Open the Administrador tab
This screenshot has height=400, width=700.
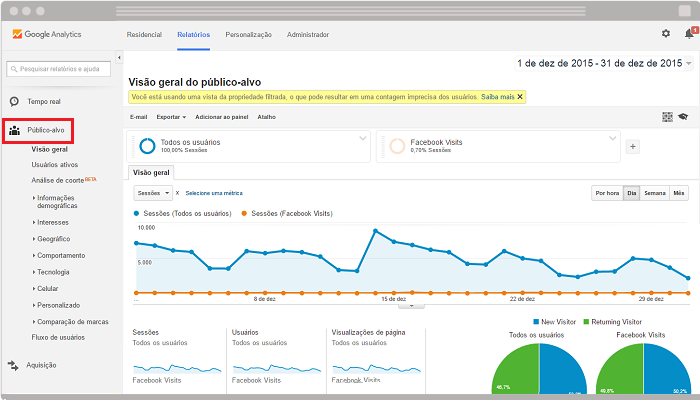[308, 34]
